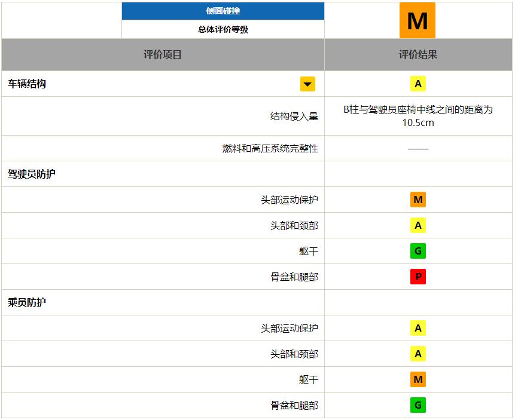Click the 评价结果 column header
The height and width of the screenshot is (420, 515).
(418, 54)
